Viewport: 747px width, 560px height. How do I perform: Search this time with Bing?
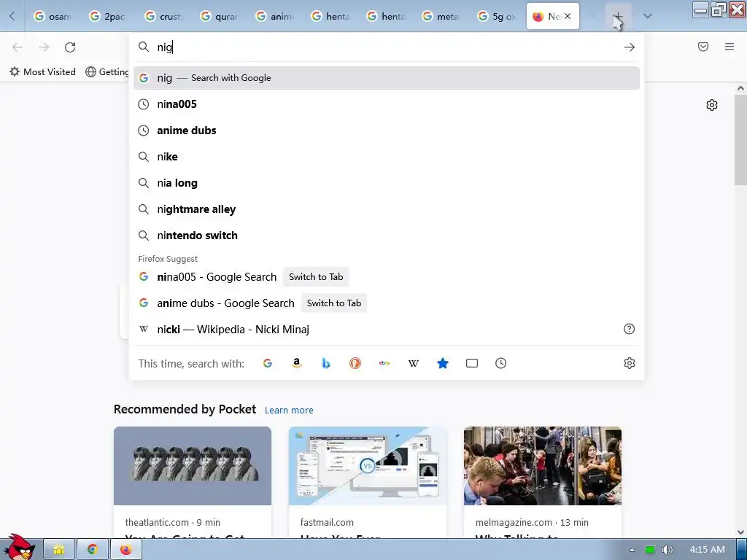[x=326, y=363]
